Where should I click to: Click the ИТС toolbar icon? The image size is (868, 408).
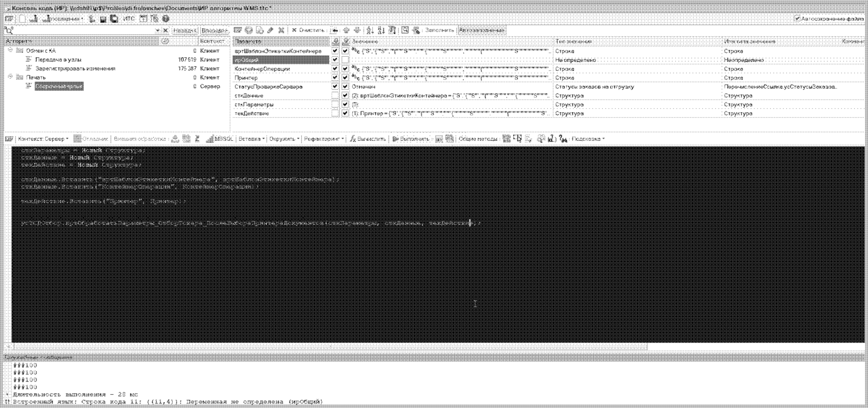point(128,19)
